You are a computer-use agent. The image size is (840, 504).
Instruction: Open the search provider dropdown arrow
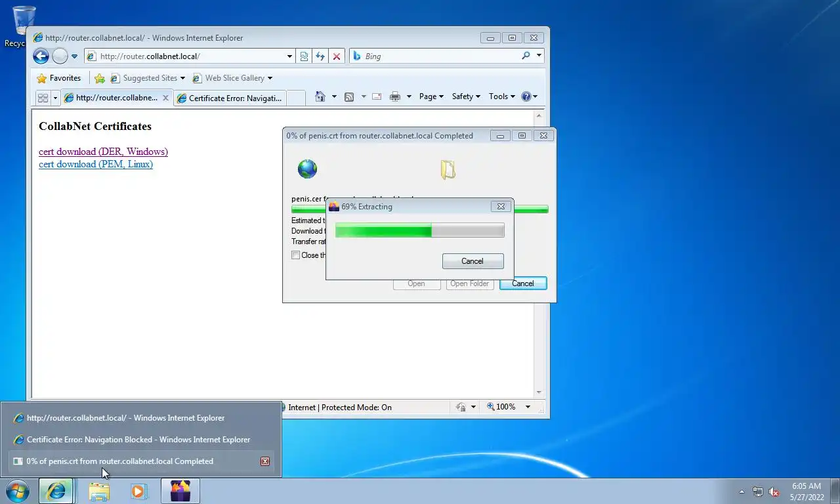[x=539, y=56]
